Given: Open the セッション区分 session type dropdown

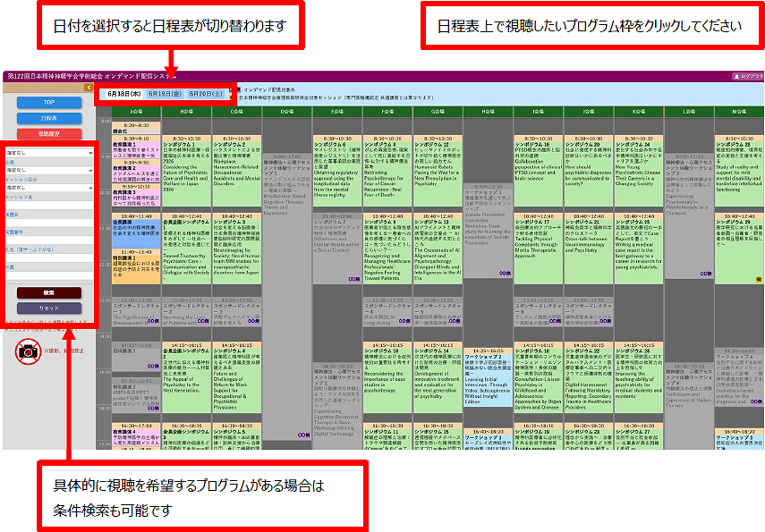Looking at the screenshot, I should [49, 187].
